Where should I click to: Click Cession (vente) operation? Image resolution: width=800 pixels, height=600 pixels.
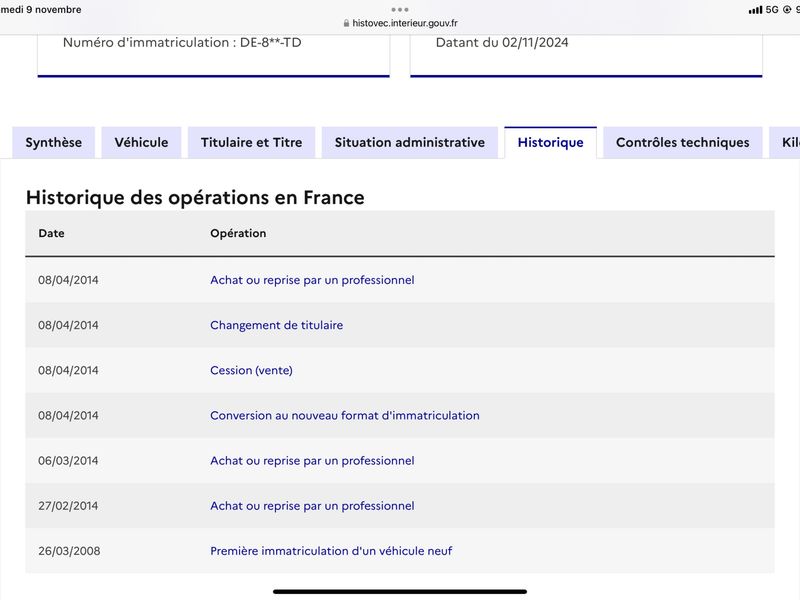tap(252, 370)
